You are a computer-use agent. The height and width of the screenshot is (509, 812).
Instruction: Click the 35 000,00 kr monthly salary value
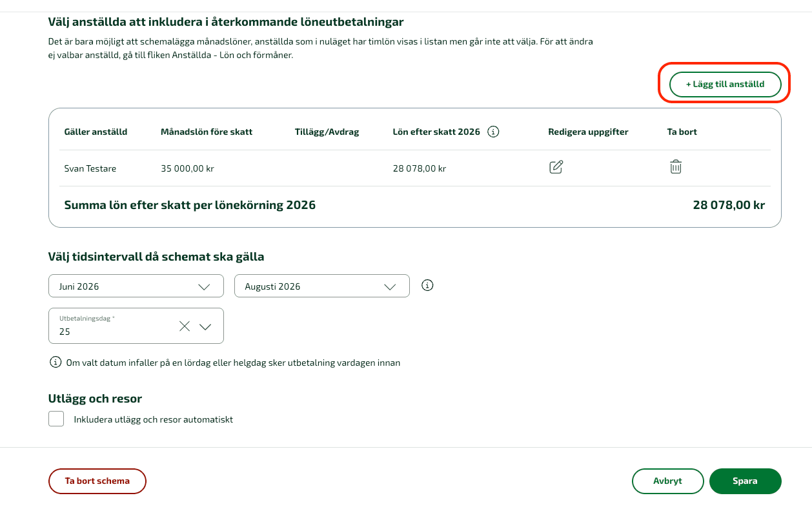(x=187, y=168)
